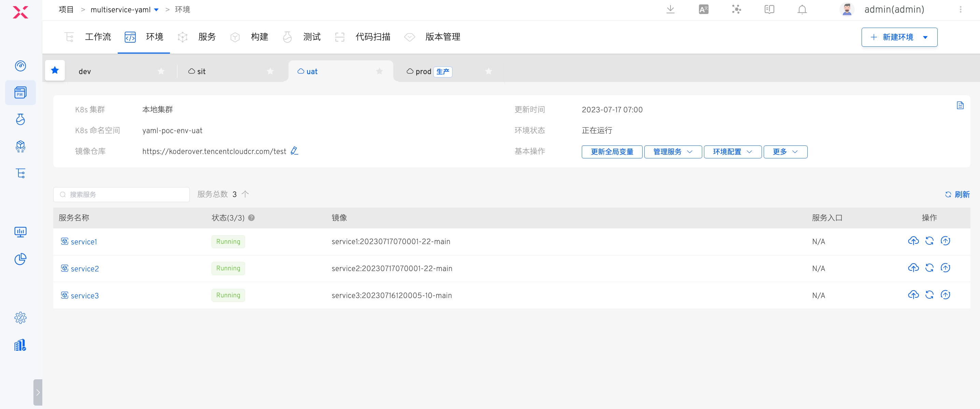This screenshot has height=409, width=980.
Task: Click the status help question mark icon
Action: pyautogui.click(x=251, y=217)
